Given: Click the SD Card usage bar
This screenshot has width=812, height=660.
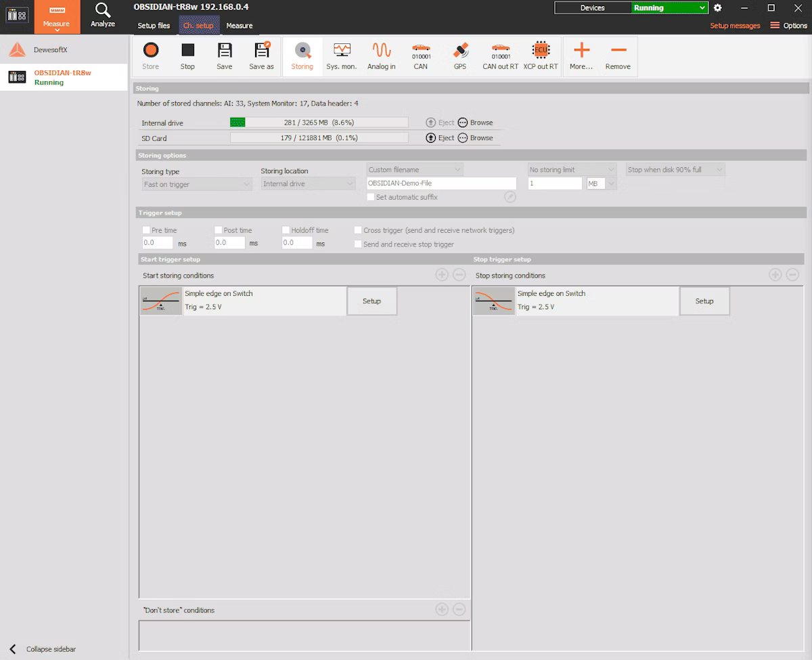Looking at the screenshot, I should point(319,137).
